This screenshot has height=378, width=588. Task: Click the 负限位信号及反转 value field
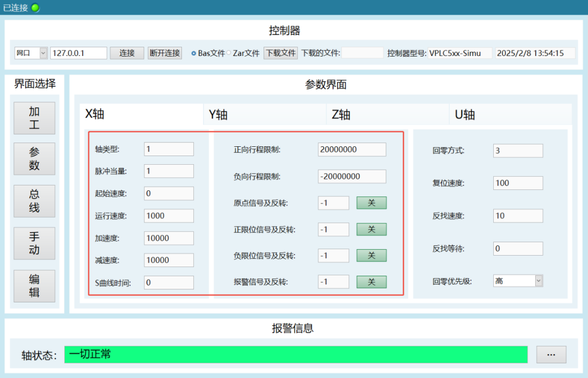coord(333,256)
